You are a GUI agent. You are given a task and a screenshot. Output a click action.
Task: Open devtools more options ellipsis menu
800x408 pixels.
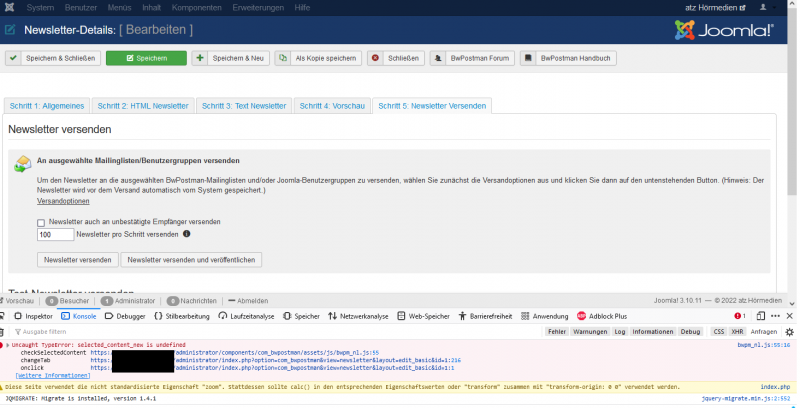(x=773, y=316)
